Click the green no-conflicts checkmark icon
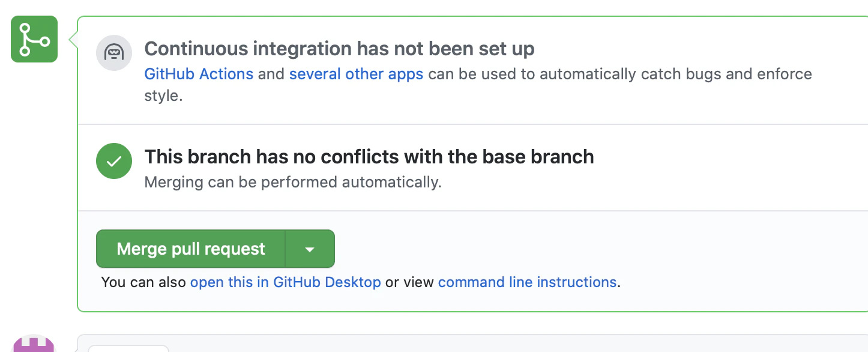This screenshot has width=868, height=352. pyautogui.click(x=114, y=161)
